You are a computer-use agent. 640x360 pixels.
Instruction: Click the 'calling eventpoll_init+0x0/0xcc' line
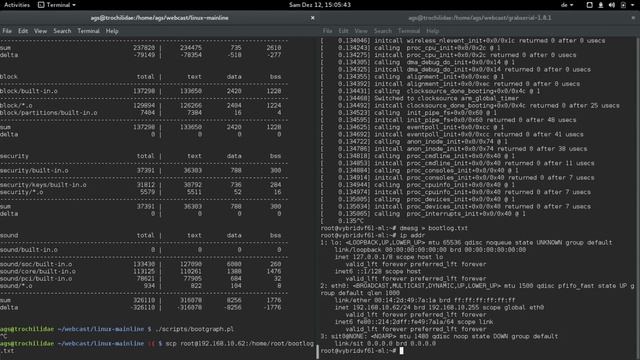point(414,127)
